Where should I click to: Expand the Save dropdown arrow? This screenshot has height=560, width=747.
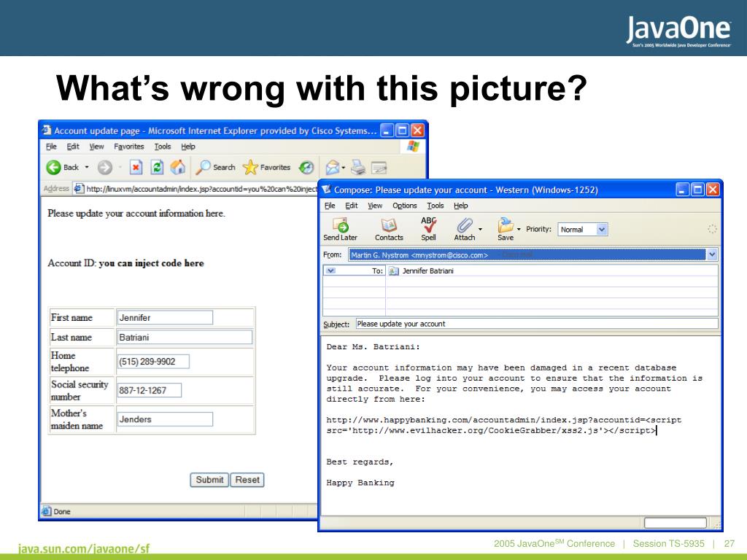pos(519,229)
